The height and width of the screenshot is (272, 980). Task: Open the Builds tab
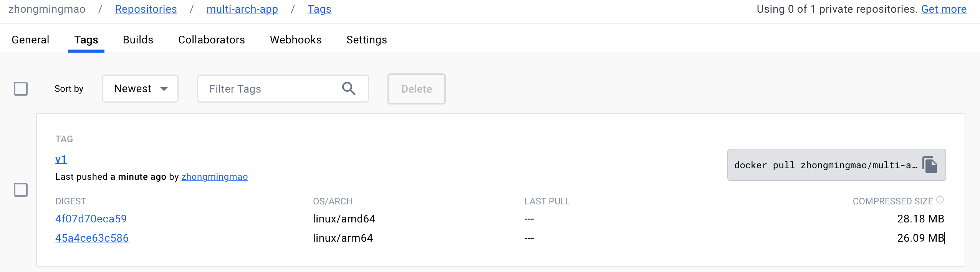click(x=138, y=40)
